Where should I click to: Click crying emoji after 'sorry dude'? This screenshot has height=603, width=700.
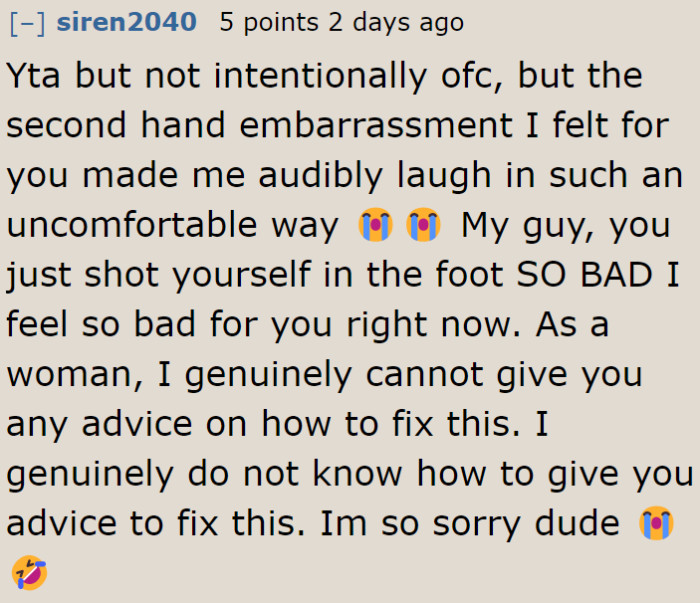657,524
